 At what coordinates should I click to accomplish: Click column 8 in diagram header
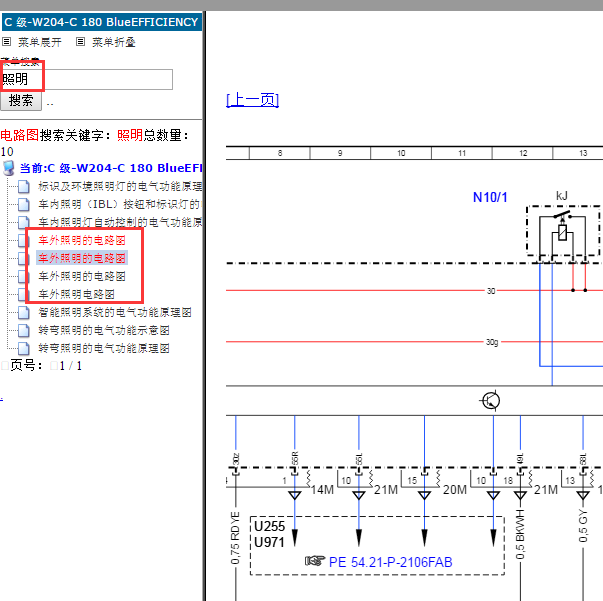point(280,153)
